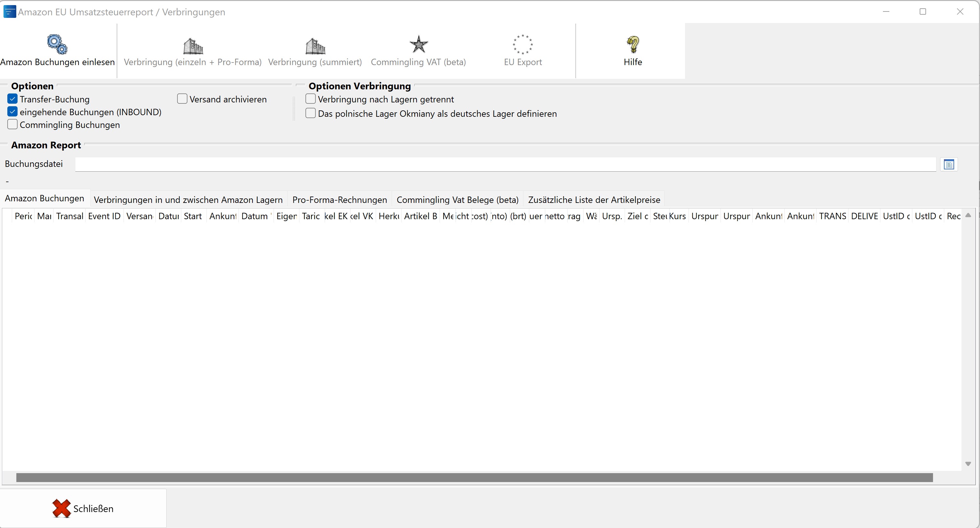Switch to Verbringungen in und zwischen Amazon Lagern tab
980x528 pixels.
tap(188, 200)
